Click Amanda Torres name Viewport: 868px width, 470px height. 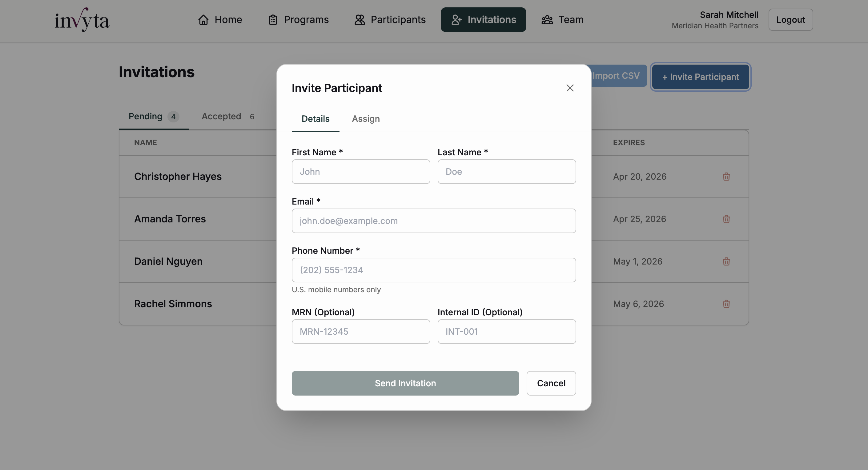coord(170,219)
